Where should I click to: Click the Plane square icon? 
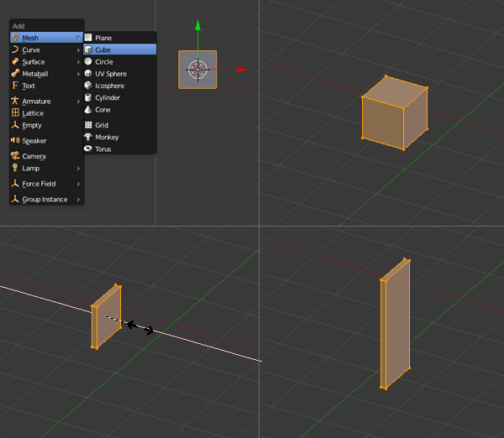click(x=88, y=38)
